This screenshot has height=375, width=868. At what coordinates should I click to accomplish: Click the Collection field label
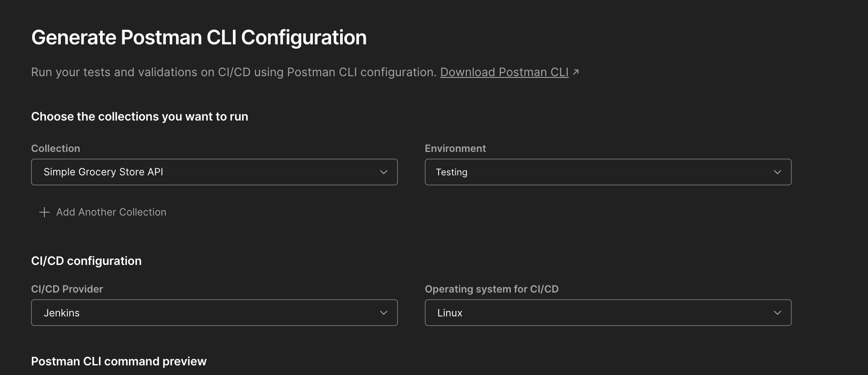tap(56, 149)
